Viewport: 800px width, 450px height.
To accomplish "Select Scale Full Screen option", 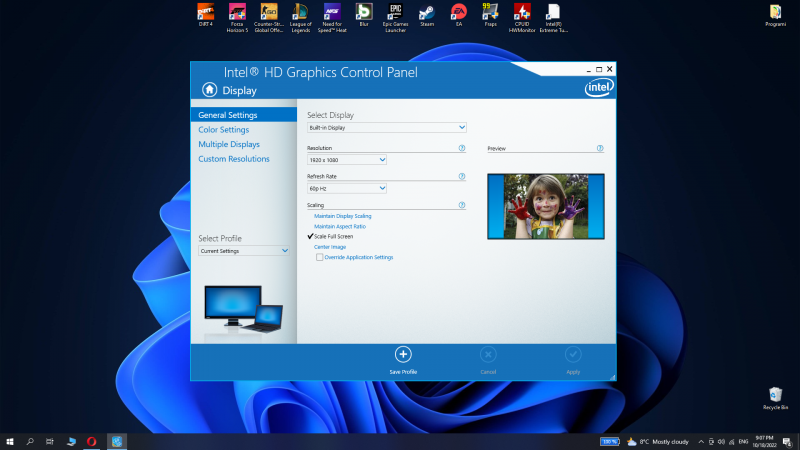I will pyautogui.click(x=333, y=237).
